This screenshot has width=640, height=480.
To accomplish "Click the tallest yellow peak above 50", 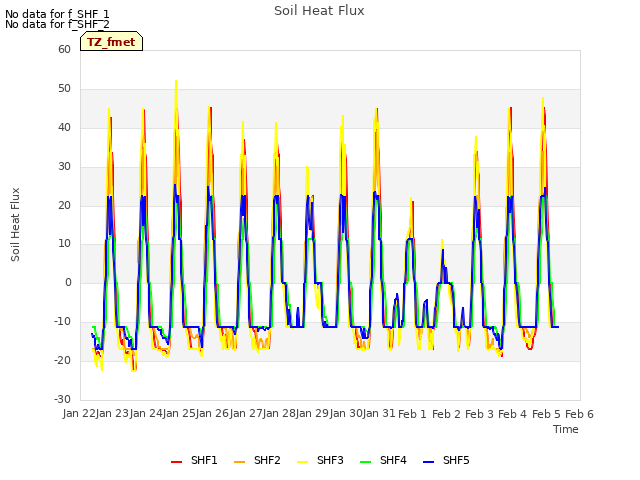I will tap(176, 82).
